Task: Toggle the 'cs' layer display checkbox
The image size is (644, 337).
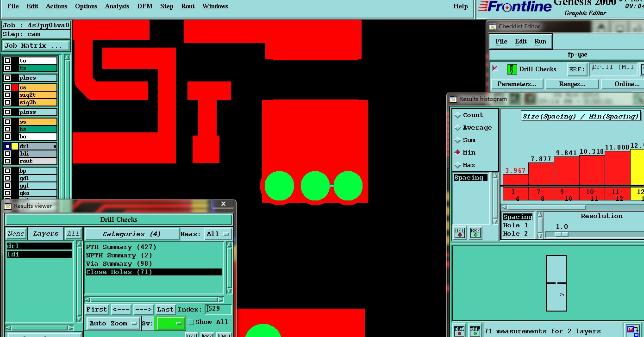Action: click(7, 87)
